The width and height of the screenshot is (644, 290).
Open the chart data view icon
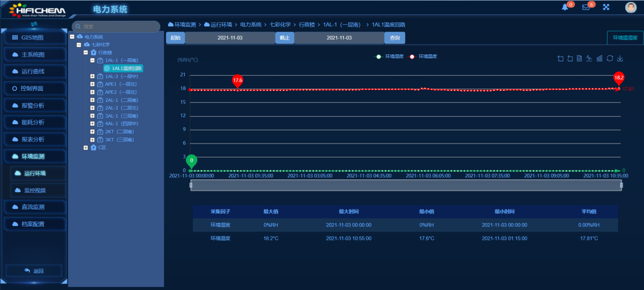(x=580, y=58)
